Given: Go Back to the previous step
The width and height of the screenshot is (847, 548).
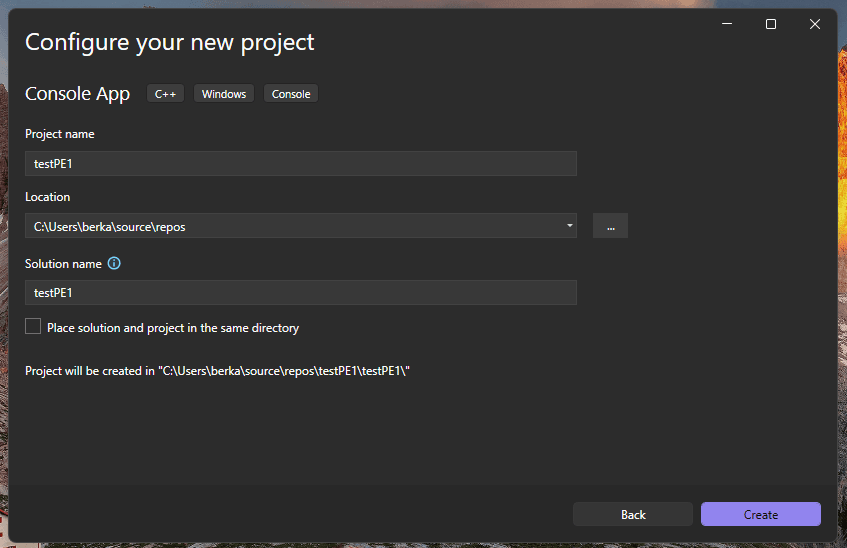Looking at the screenshot, I should 632,514.
